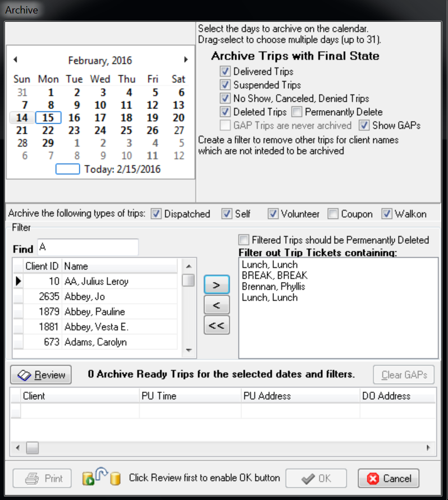
Task: Select February 14 on the calendar
Action: (22, 117)
